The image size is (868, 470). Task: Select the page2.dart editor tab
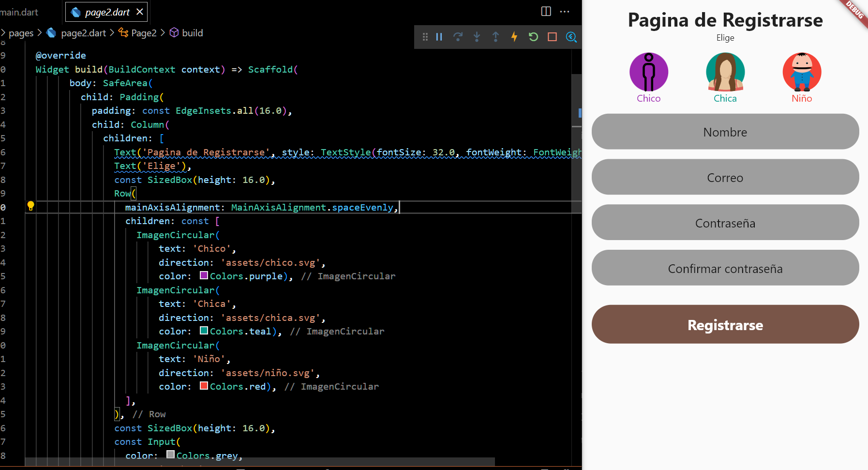[103, 12]
